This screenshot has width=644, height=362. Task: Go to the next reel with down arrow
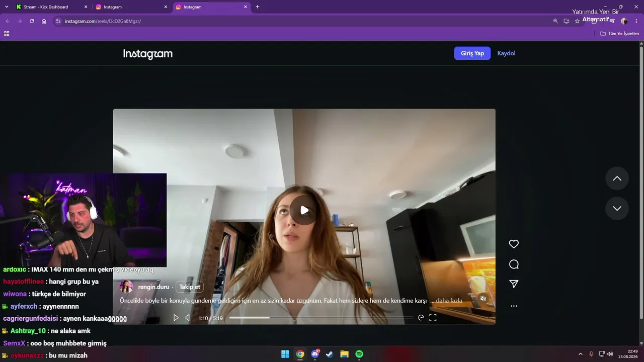pos(617,208)
